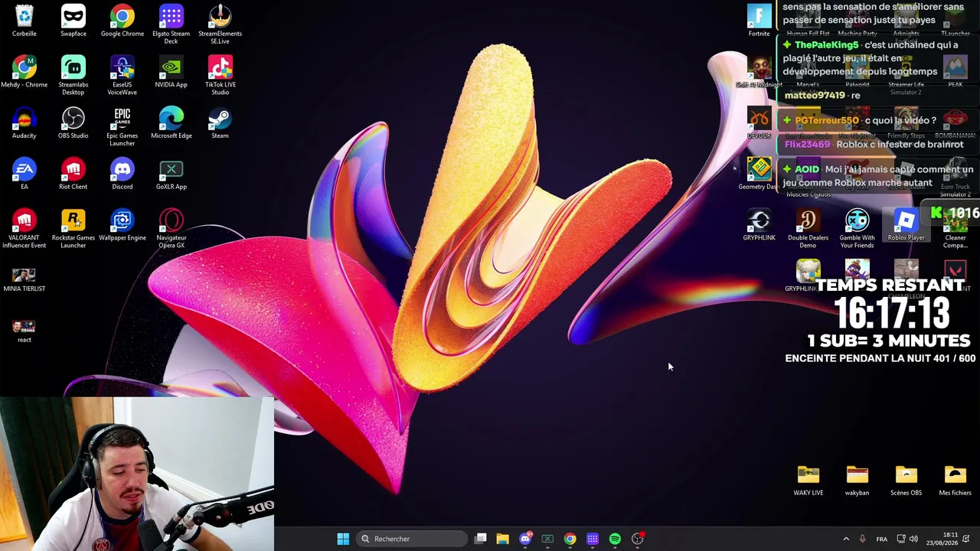Open the green X app in taskbar
Viewport: 980px width, 551px height.
[547, 539]
